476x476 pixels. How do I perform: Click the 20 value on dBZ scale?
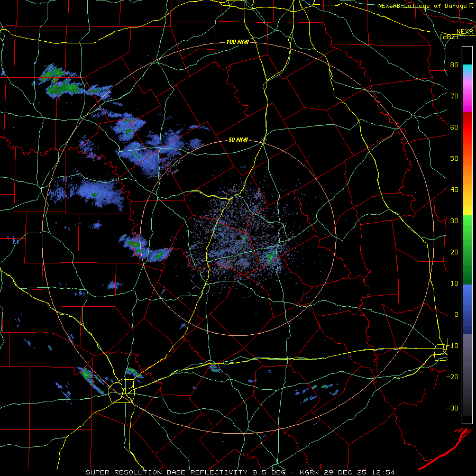click(454, 252)
